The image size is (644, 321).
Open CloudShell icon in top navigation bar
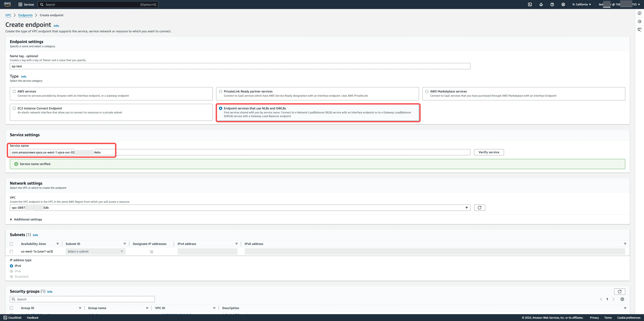pyautogui.click(x=530, y=5)
